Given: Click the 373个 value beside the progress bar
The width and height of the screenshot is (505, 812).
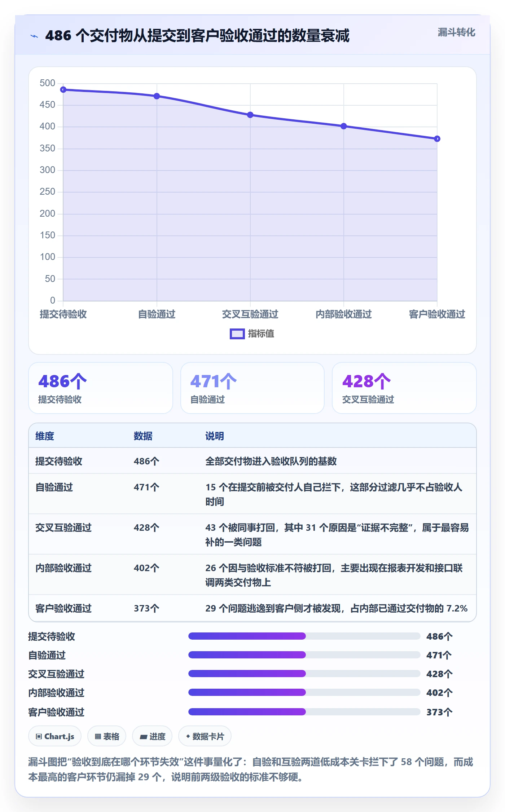Looking at the screenshot, I should pyautogui.click(x=439, y=712).
